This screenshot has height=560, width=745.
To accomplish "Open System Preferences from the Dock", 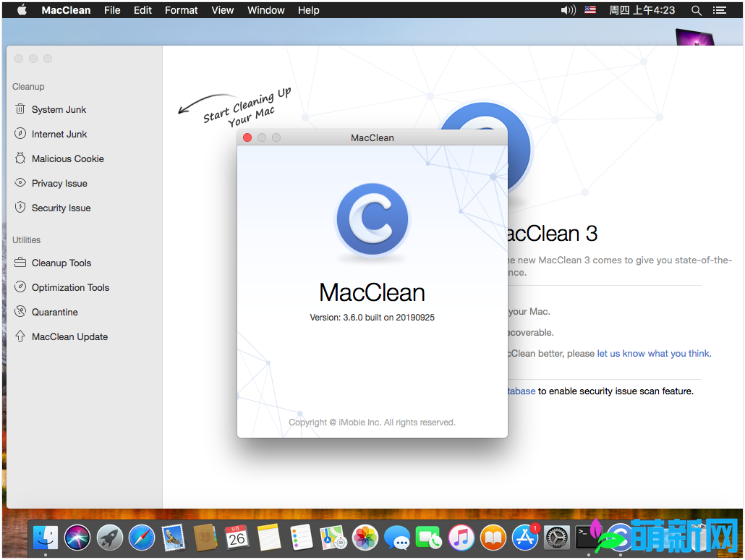I will click(556, 538).
